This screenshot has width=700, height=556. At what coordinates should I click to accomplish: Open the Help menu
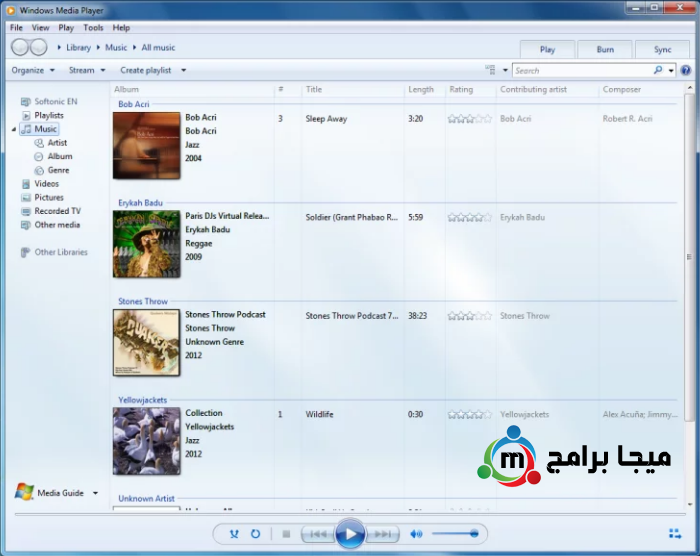121,28
